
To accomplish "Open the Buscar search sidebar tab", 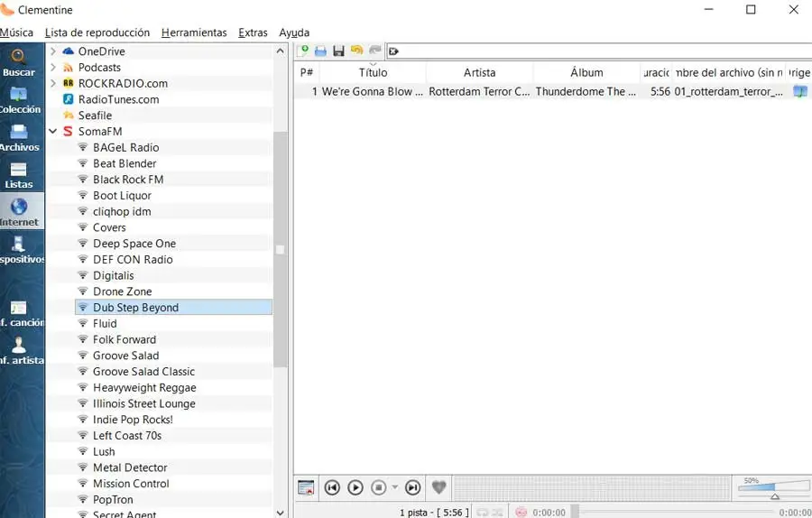I will tap(19, 62).
